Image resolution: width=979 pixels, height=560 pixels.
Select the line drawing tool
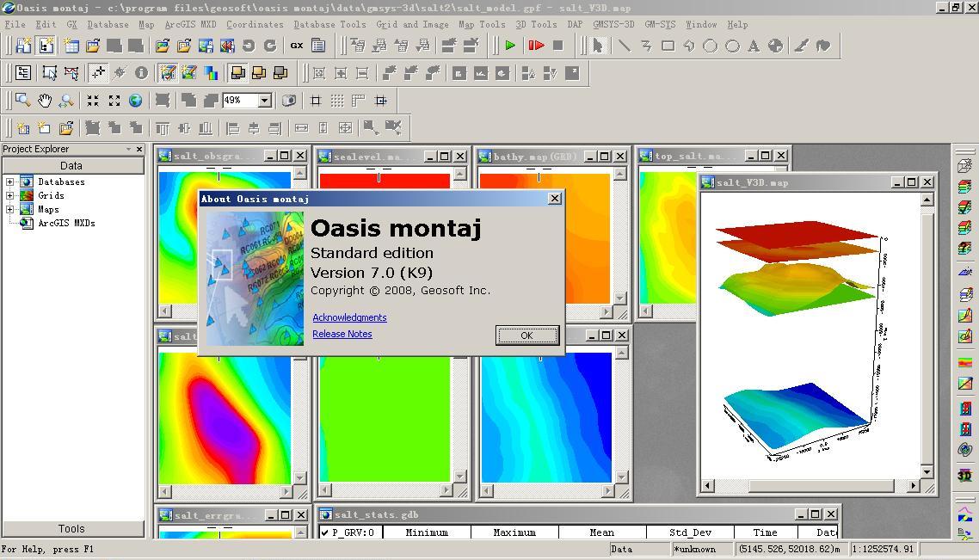point(623,46)
